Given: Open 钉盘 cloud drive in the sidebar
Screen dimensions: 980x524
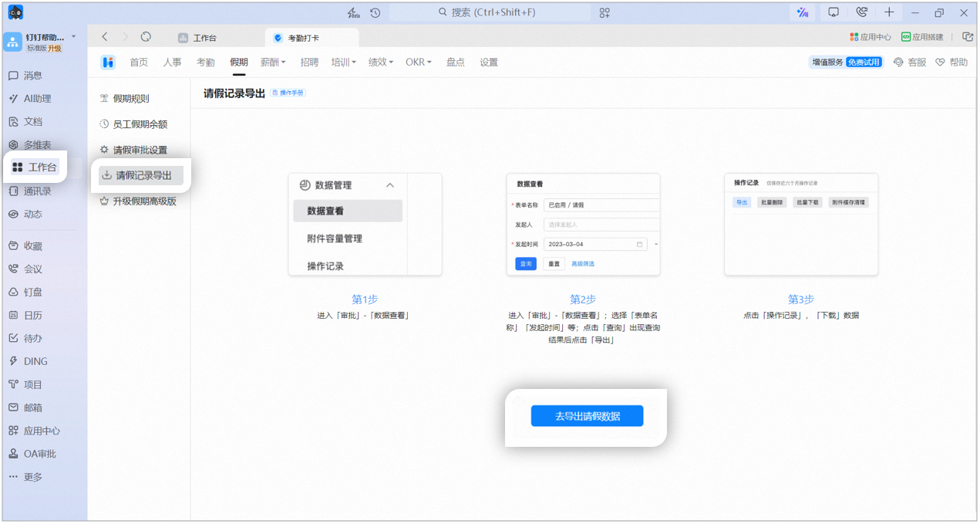Looking at the screenshot, I should 25,292.
